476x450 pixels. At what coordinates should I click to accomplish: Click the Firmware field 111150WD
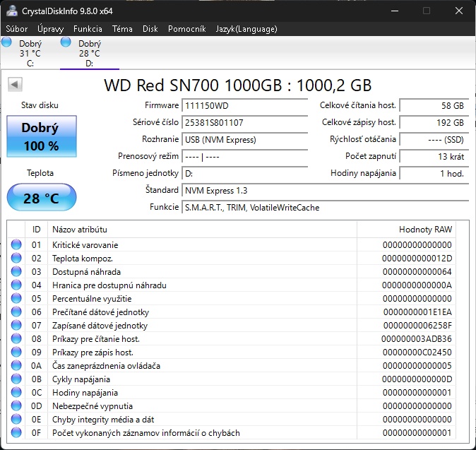pos(244,106)
